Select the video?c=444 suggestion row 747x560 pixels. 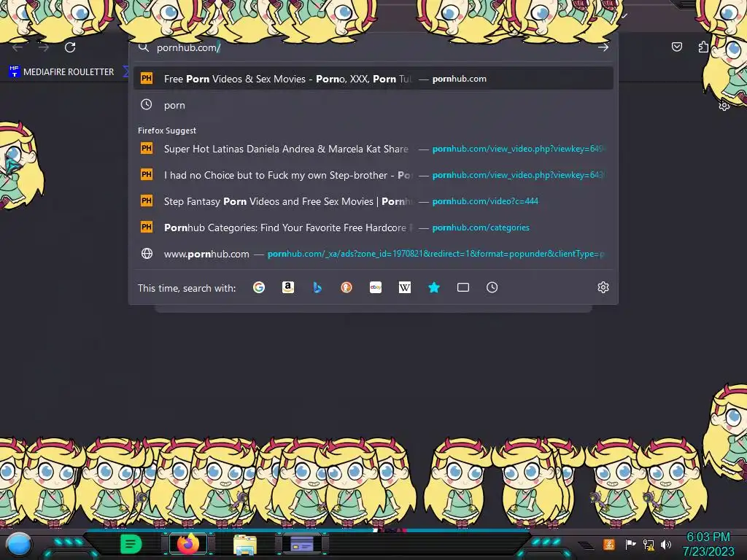point(373,201)
